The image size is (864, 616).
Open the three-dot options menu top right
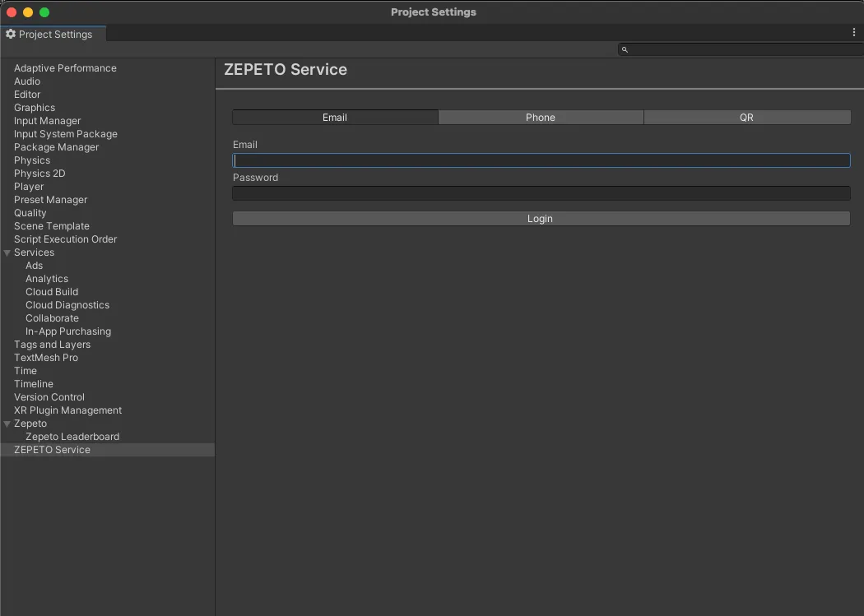tap(853, 31)
